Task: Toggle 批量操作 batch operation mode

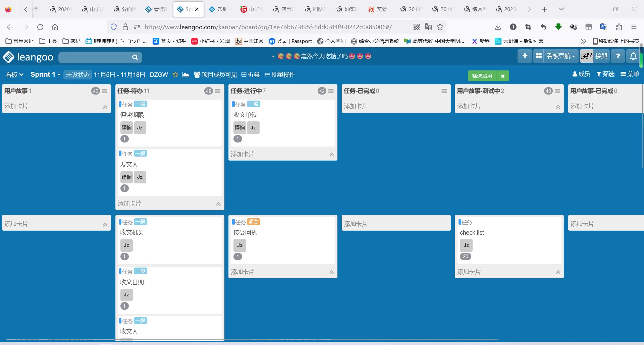Action: click(x=280, y=74)
